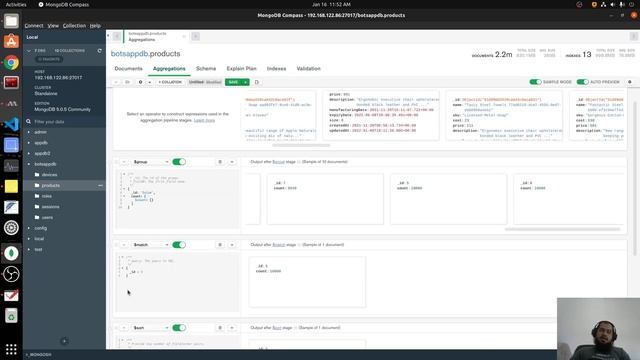This screenshot has width=640, height=360.
Task: Switch to the Explain Plan tab
Action: [241, 69]
